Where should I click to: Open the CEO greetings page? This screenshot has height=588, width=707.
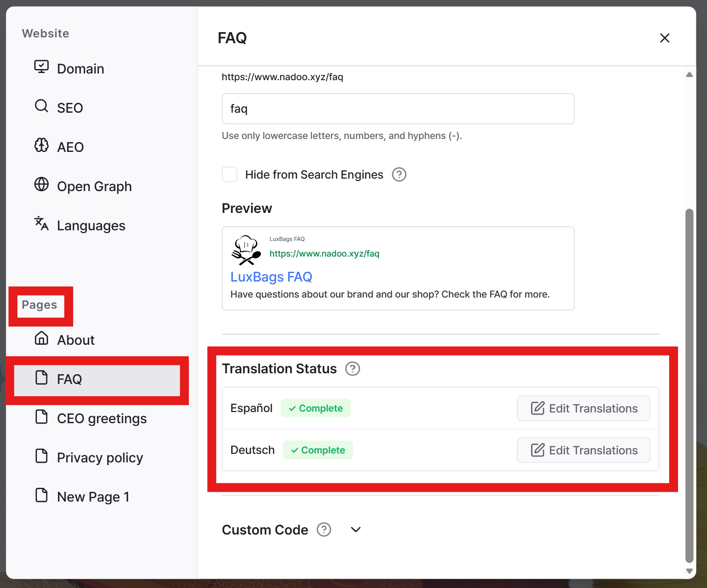pyautogui.click(x=102, y=418)
